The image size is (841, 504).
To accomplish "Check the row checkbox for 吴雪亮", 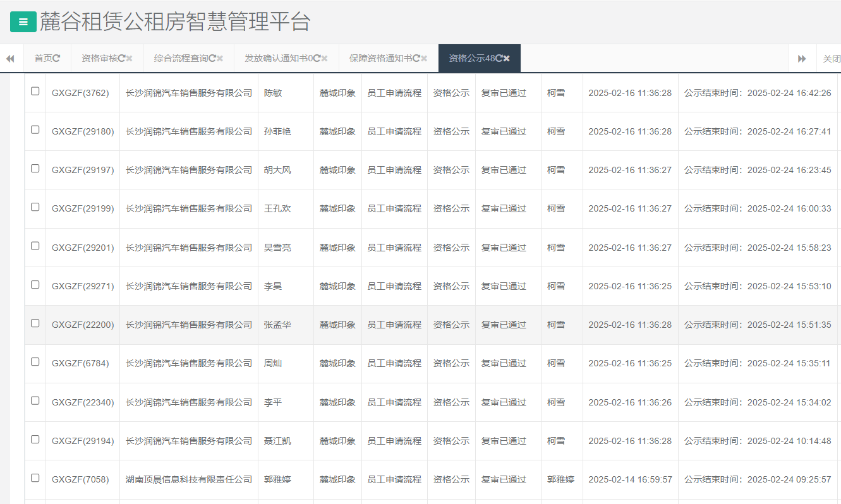I will point(35,246).
